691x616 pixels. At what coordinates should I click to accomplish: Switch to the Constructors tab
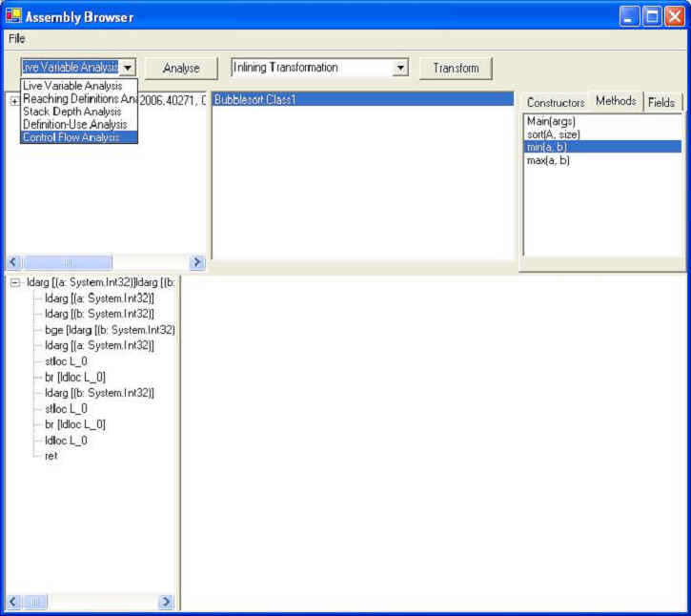coord(556,103)
